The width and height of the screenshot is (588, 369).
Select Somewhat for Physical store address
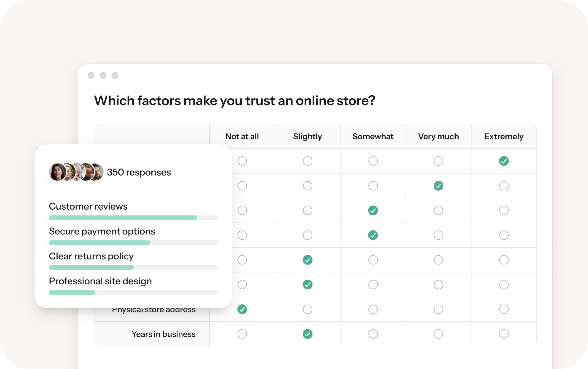point(373,309)
